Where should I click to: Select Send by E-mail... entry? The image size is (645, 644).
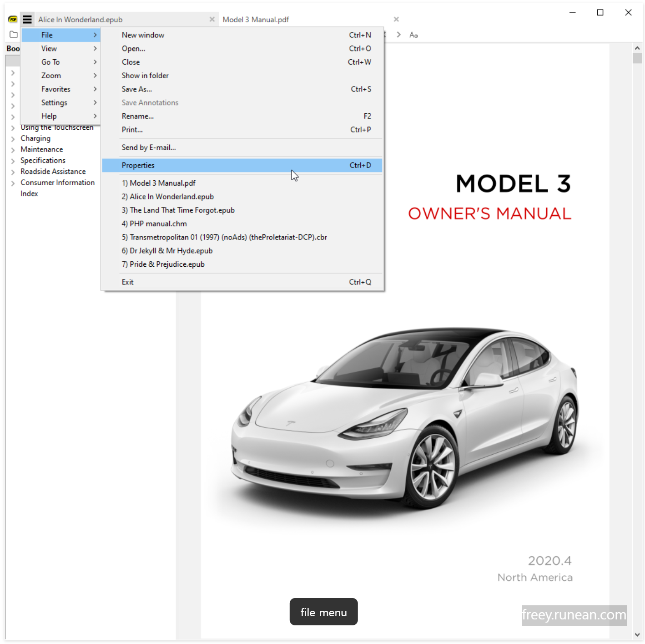pyautogui.click(x=242, y=147)
